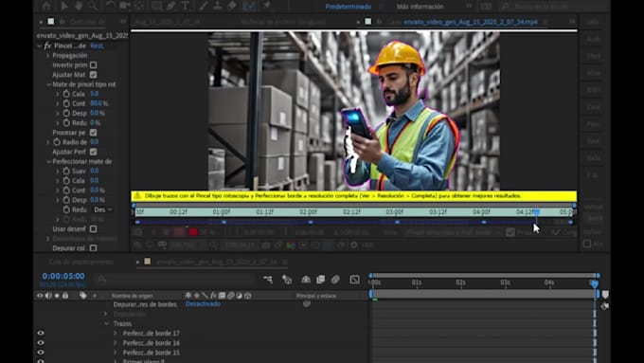
Task: Toggle the Usar desenf checkbox
Action: pyautogui.click(x=93, y=228)
